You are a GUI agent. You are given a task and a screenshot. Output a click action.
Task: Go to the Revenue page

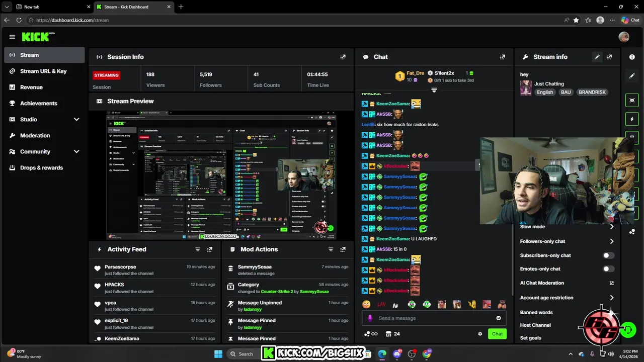point(44,87)
